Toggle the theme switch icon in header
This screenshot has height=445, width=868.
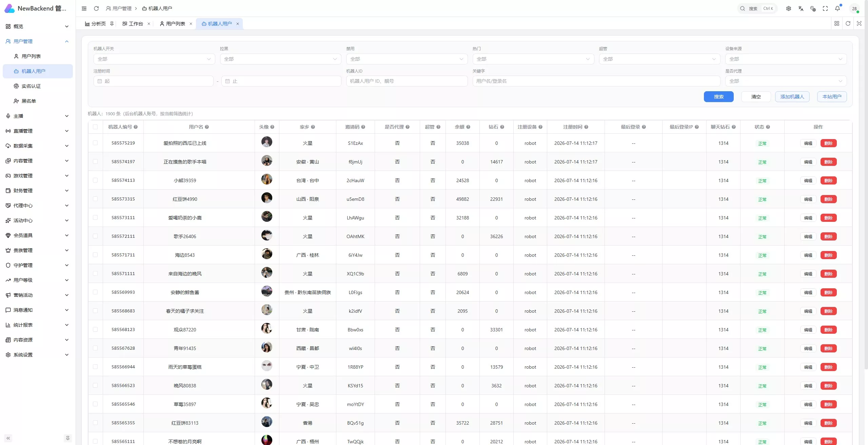pyautogui.click(x=813, y=8)
